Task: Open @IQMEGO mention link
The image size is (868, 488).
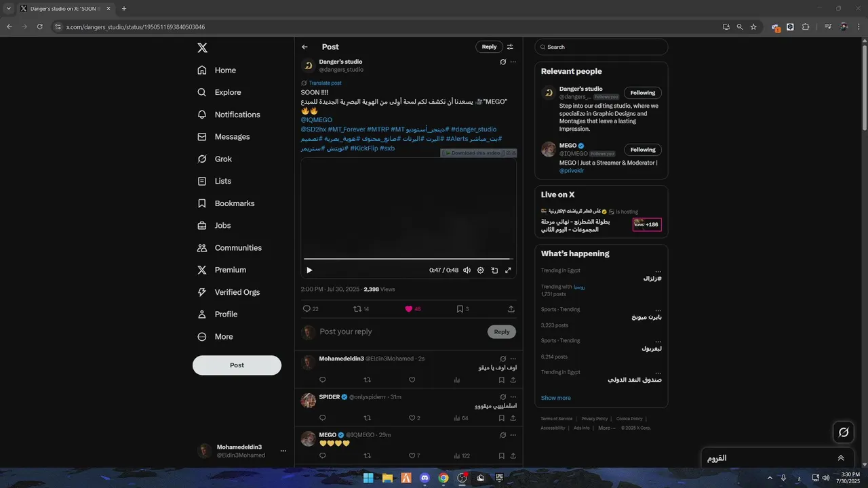Action: [317, 120]
